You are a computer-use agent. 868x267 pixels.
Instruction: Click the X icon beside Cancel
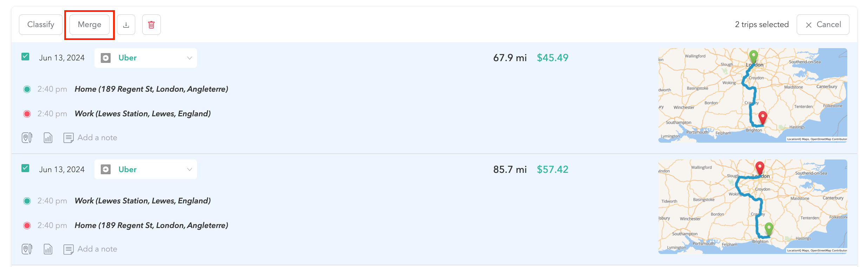pyautogui.click(x=809, y=24)
